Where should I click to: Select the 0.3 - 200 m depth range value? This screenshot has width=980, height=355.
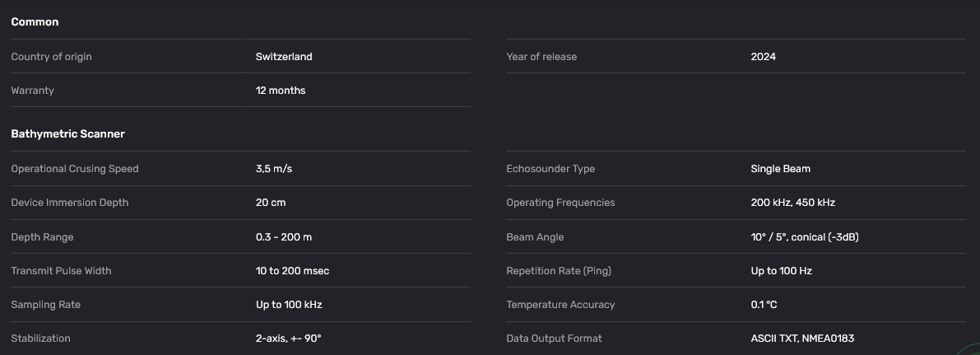point(284,237)
